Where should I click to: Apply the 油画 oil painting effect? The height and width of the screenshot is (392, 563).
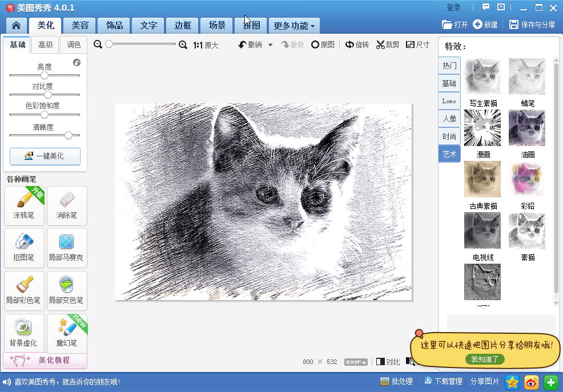point(527,128)
